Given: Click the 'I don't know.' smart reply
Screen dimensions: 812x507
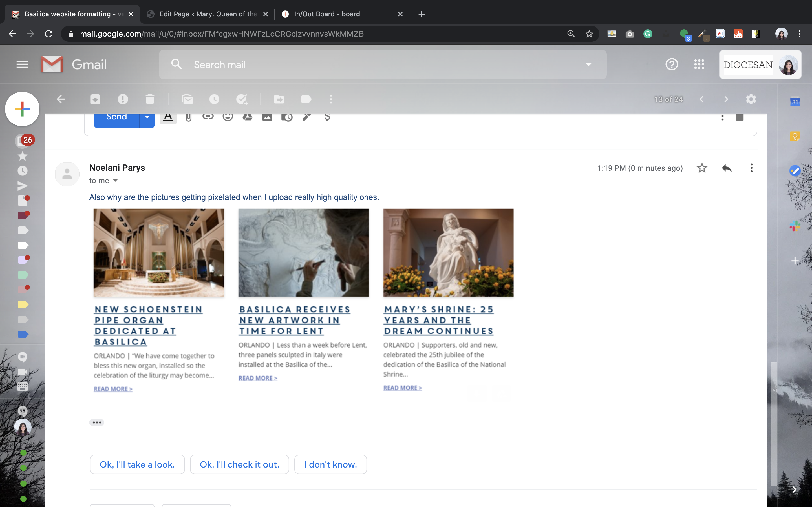Looking at the screenshot, I should (x=330, y=464).
